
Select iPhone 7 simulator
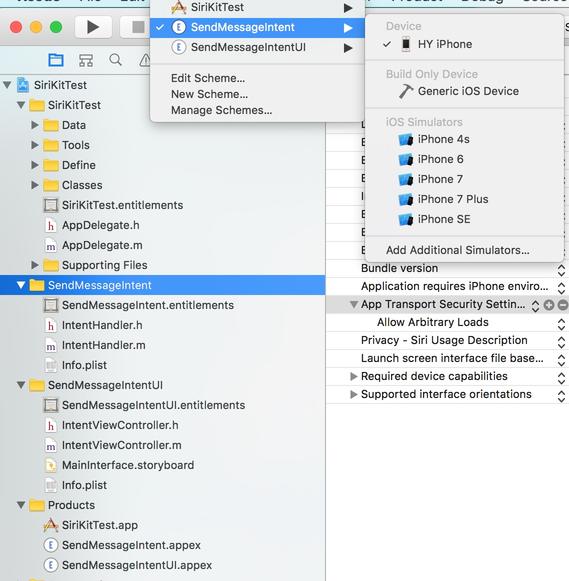pos(465,179)
